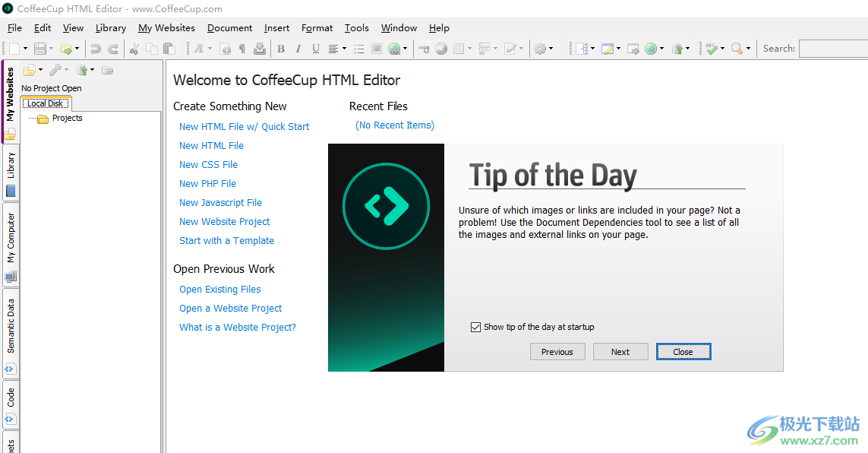Click the settings gear toolbar icon
Viewport: 868px width, 453px height.
pos(540,49)
